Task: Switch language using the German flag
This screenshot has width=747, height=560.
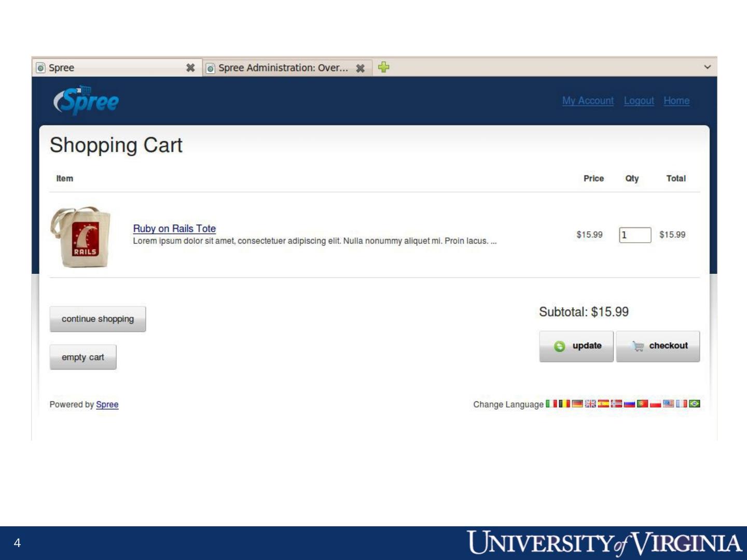Action: (577, 403)
